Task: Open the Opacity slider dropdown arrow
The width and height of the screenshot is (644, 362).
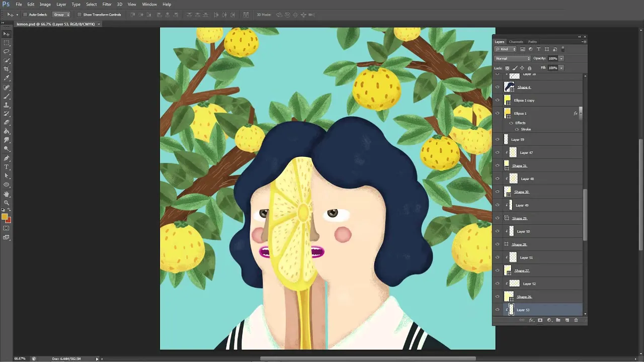Action: point(561,58)
